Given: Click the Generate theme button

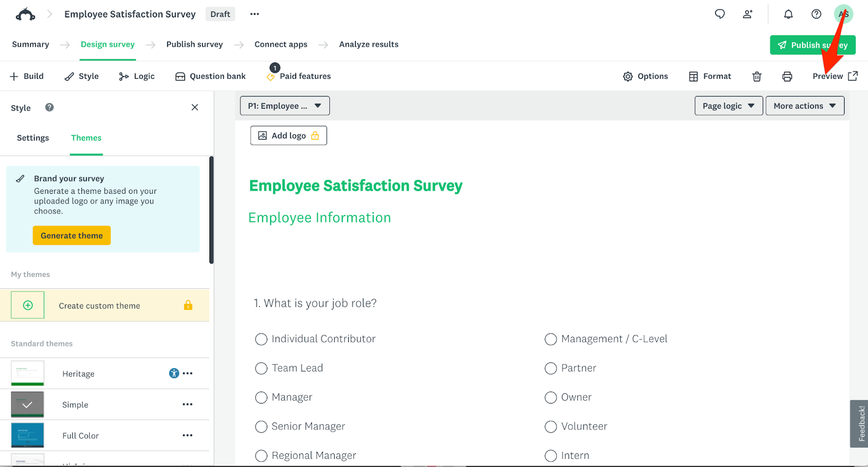Looking at the screenshot, I should (72, 236).
